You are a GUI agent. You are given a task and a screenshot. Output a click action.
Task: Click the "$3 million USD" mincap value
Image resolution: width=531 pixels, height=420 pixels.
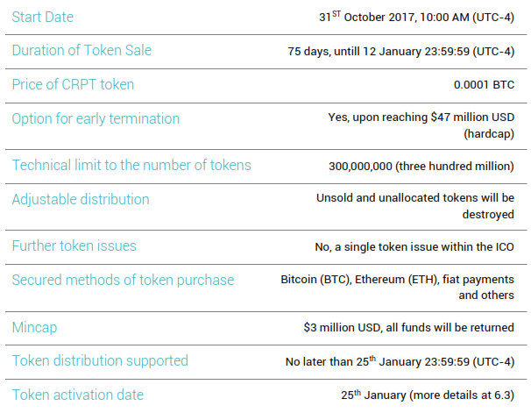[342, 328]
